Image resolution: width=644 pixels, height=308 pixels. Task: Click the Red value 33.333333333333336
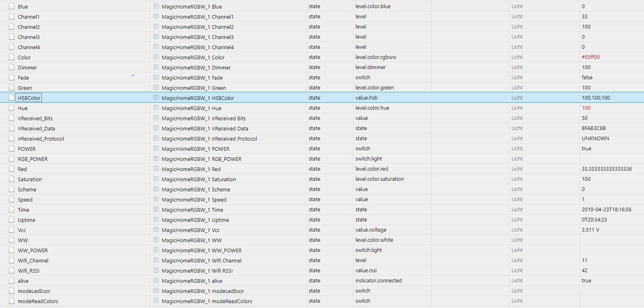coord(607,169)
